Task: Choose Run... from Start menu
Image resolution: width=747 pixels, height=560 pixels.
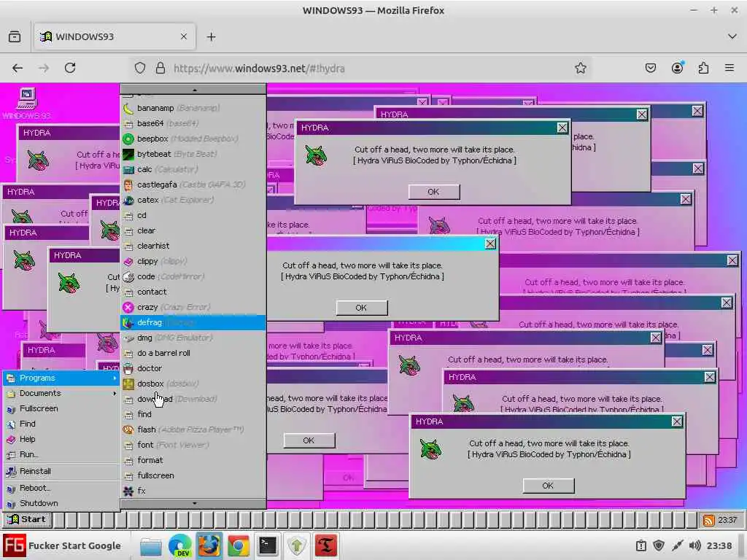Action: pos(61,454)
